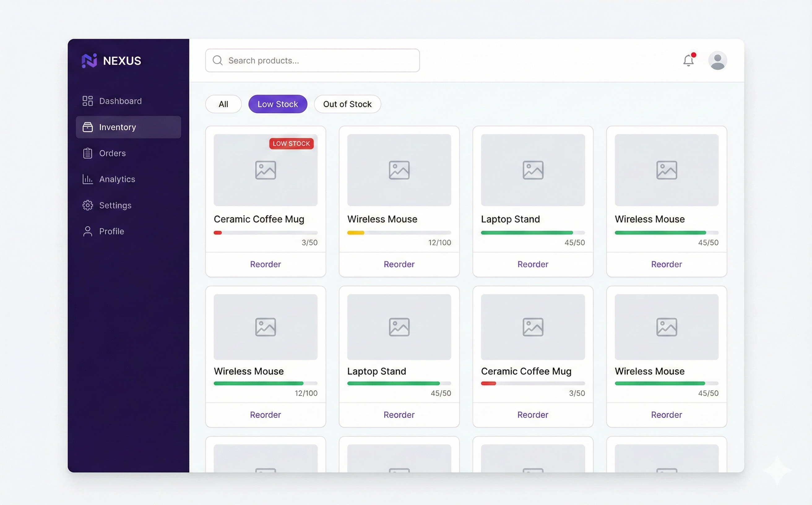Click the Orders clipboard icon
Viewport: 812px width, 505px height.
point(88,153)
